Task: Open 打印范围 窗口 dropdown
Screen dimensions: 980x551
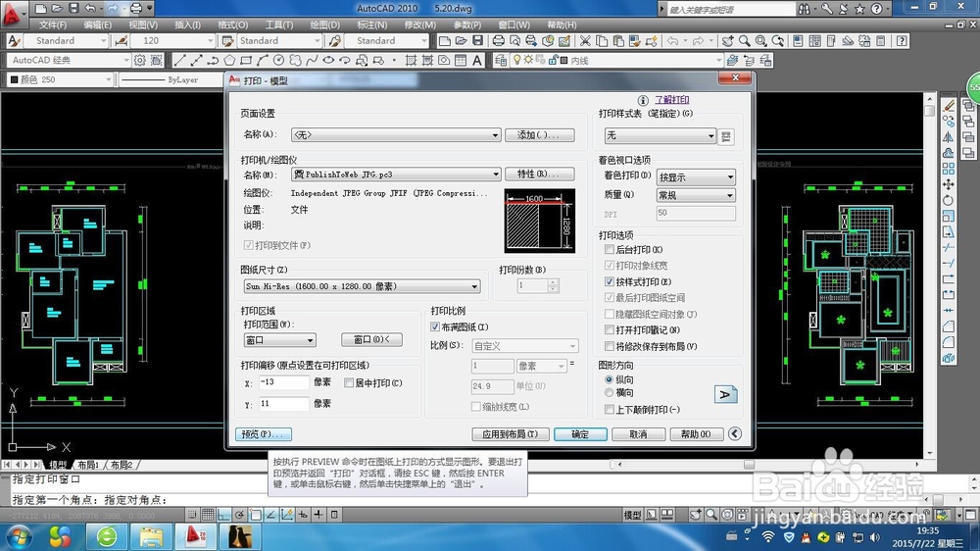Action: [279, 340]
